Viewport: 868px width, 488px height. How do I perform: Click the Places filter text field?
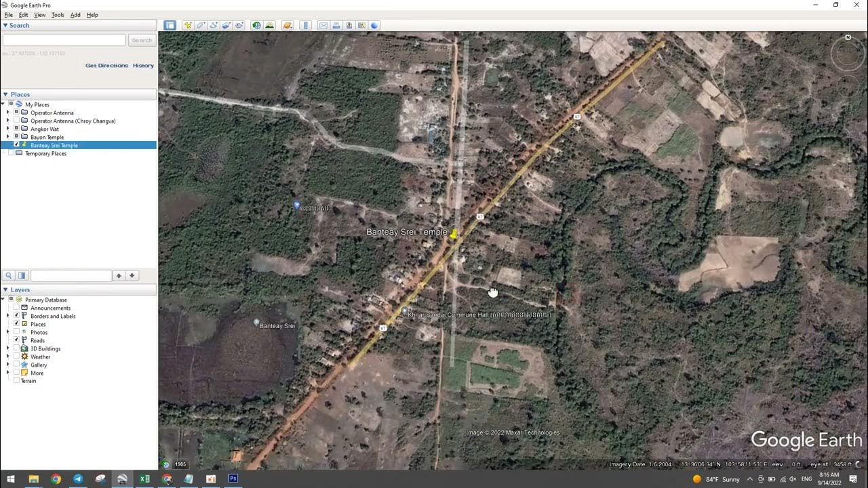pos(71,275)
